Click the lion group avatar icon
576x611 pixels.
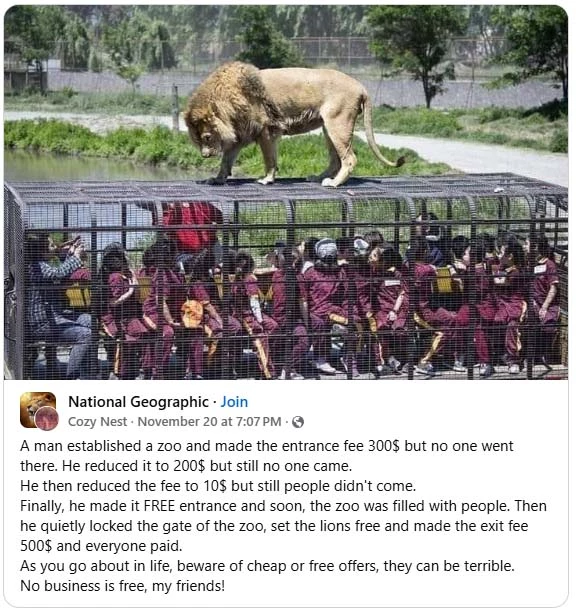[x=38, y=408]
